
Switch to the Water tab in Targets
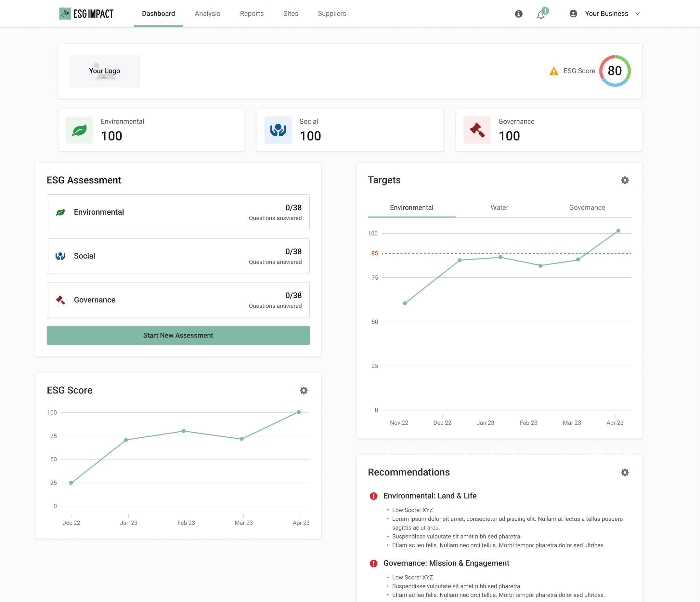pyautogui.click(x=499, y=207)
